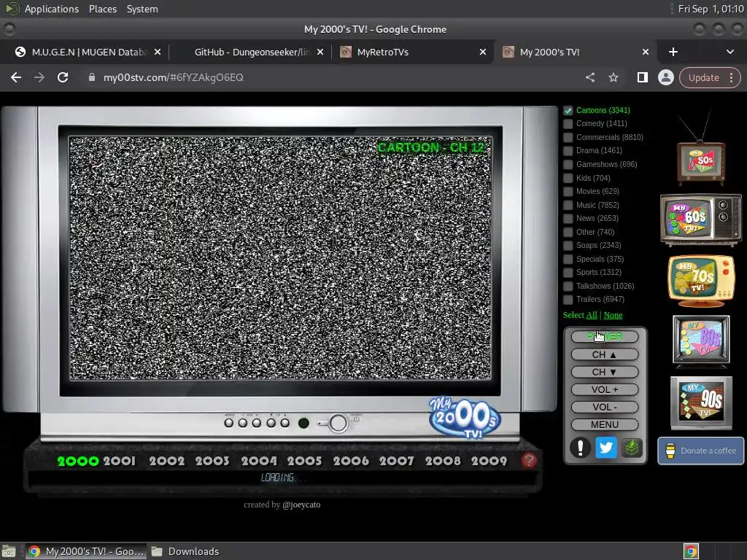Open Downloads window in taskbar
Image resolution: width=747 pixels, height=560 pixels.
[186, 551]
